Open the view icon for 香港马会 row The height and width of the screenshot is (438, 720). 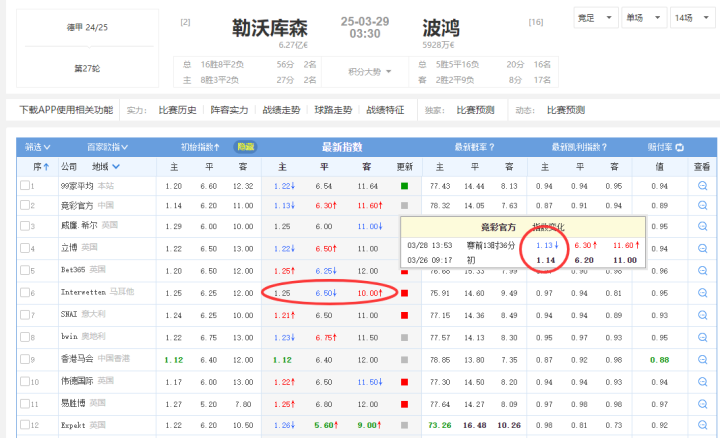coord(702,360)
